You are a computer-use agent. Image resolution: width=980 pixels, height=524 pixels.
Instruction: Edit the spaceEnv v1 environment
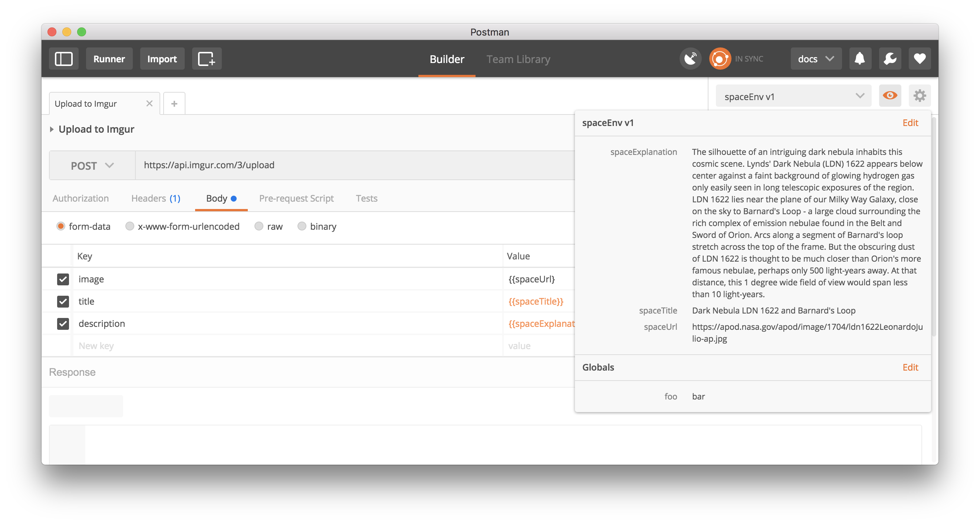point(910,122)
